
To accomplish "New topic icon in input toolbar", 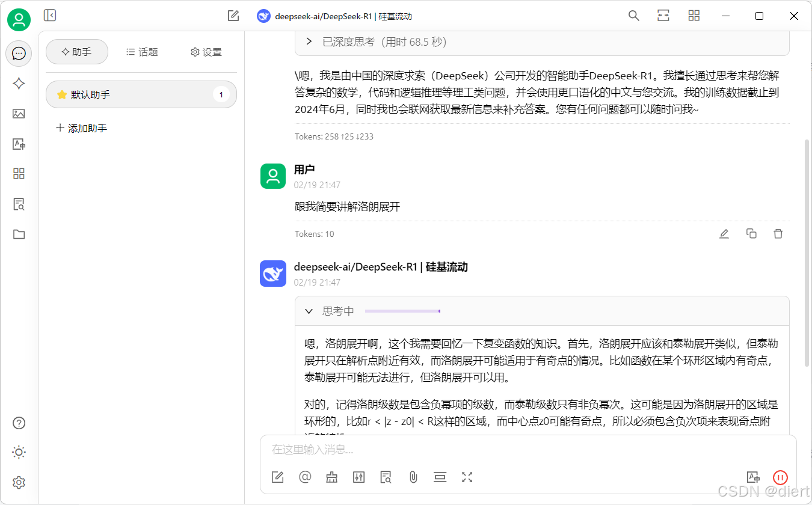I will tap(277, 477).
